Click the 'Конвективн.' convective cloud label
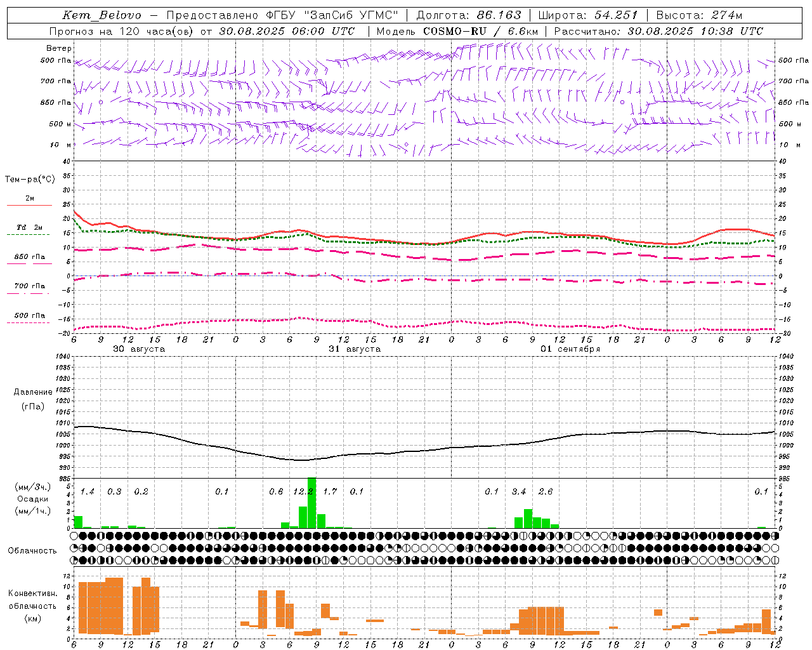The width and height of the screenshot is (812, 650). [x=32, y=594]
